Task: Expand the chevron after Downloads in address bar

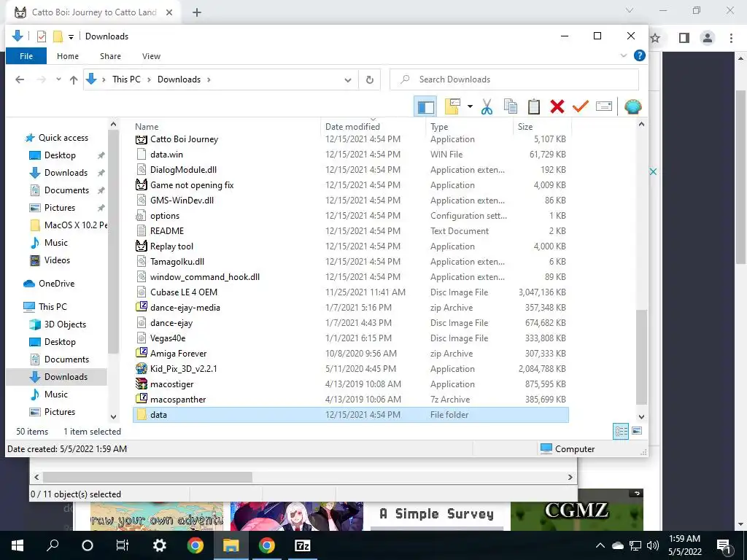Action: (x=209, y=79)
